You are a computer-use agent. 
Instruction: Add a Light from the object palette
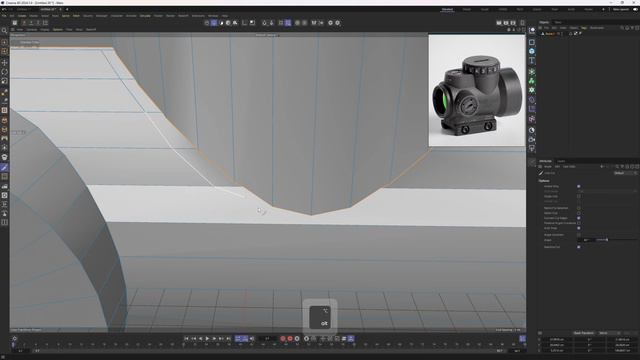click(x=531, y=149)
